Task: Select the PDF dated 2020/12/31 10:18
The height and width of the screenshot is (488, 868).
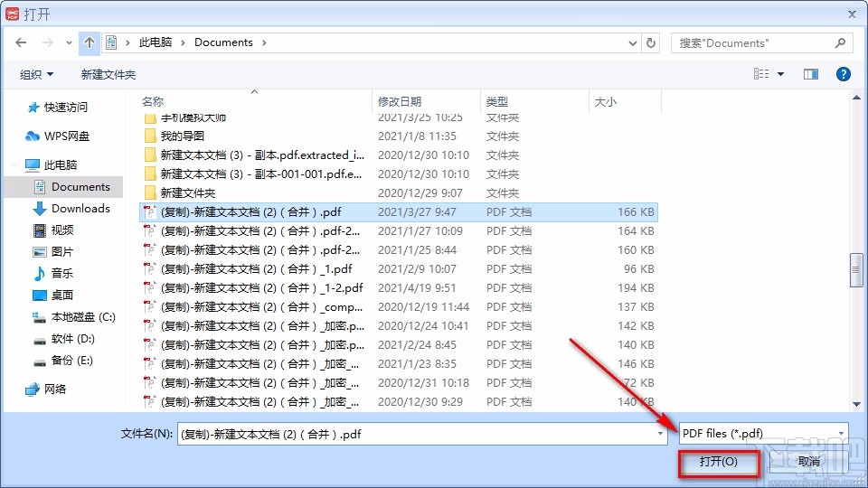Action: pos(399,383)
